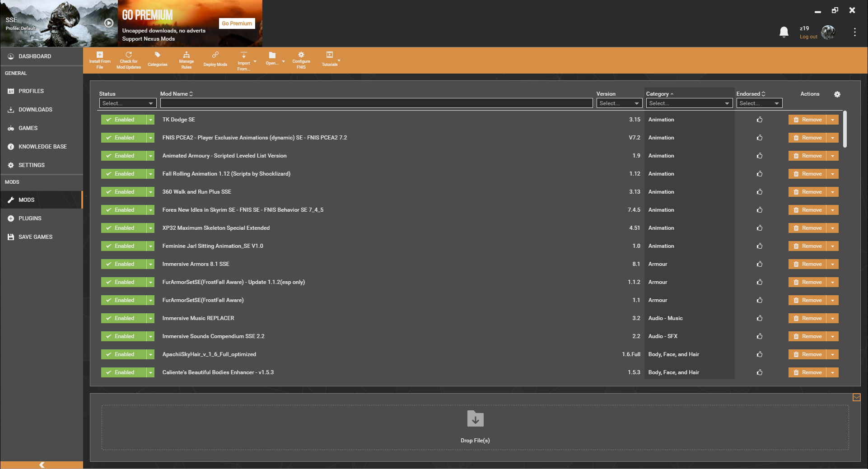Endorse TK Dodge SE

click(x=760, y=120)
